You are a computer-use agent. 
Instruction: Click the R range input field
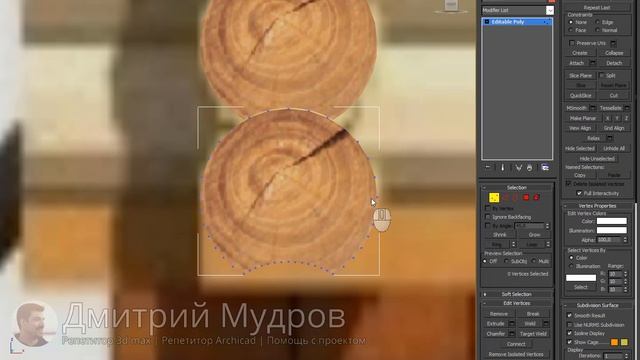pyautogui.click(x=615, y=274)
